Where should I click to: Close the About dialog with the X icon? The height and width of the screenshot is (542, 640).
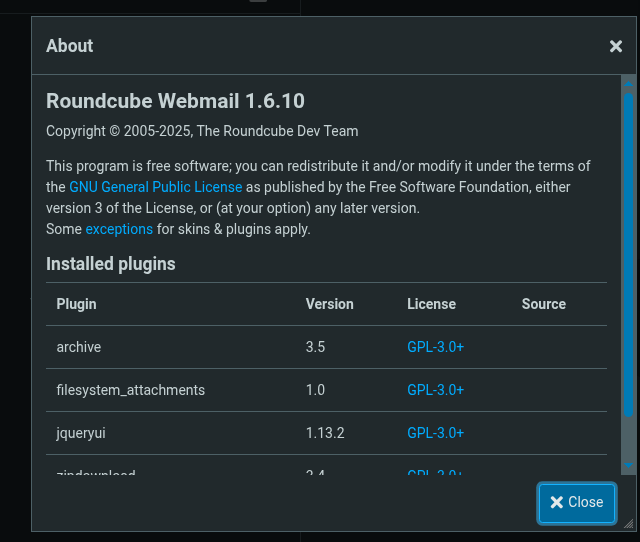616,46
